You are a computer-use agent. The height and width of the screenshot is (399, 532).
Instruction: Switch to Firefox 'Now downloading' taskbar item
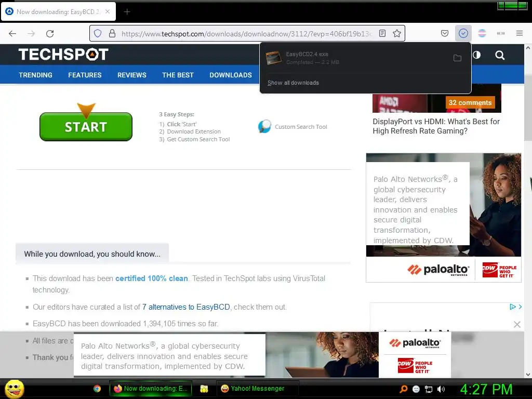tap(151, 389)
